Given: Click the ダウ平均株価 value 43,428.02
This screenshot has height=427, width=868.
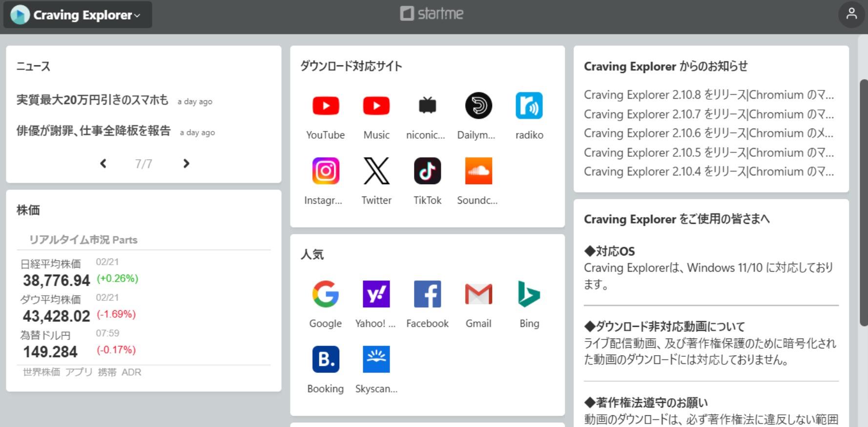Looking at the screenshot, I should coord(57,316).
